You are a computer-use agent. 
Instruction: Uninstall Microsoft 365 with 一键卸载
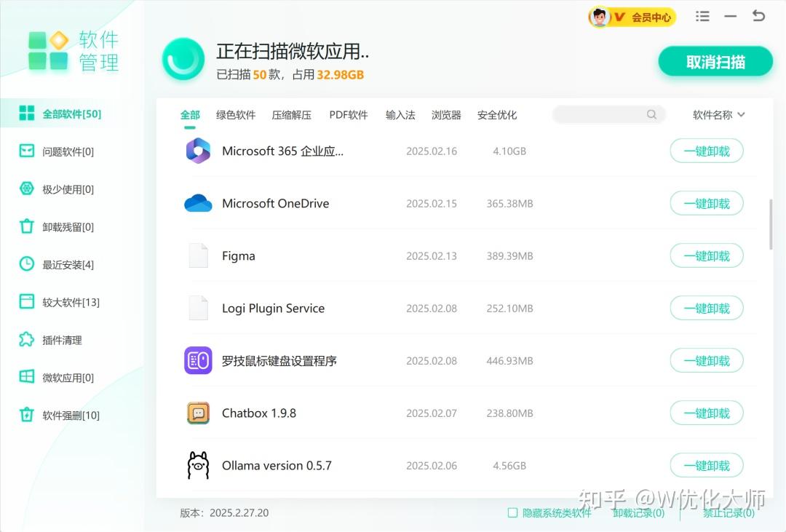click(706, 151)
